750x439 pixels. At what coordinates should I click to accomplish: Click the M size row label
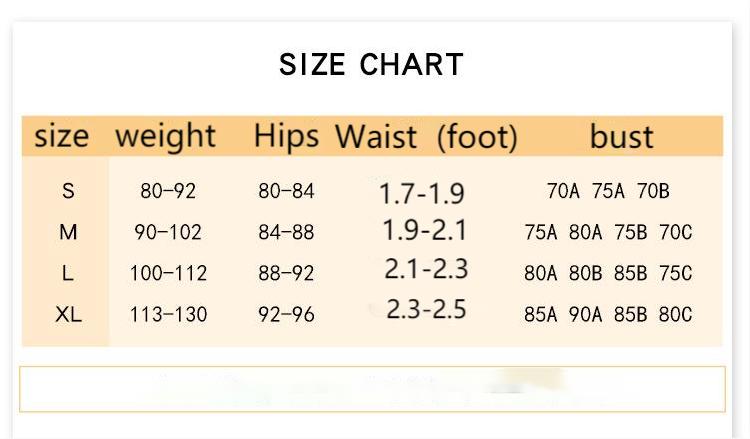(68, 232)
